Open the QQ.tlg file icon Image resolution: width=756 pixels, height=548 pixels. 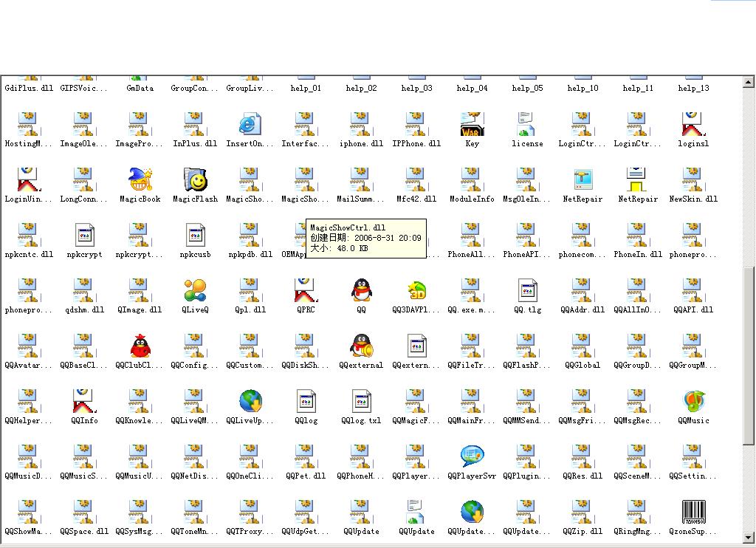(x=527, y=290)
